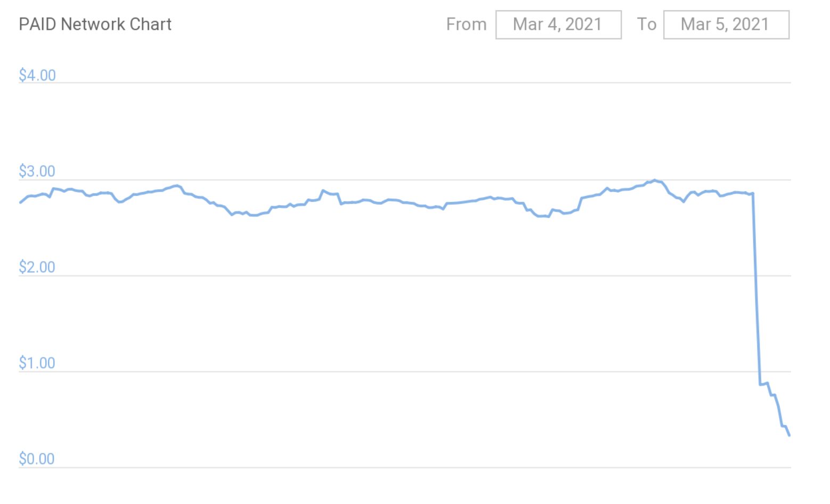Screen dimensions: 830x504
Task: Click the $1.00 gridline at chart center
Action: tap(405, 371)
